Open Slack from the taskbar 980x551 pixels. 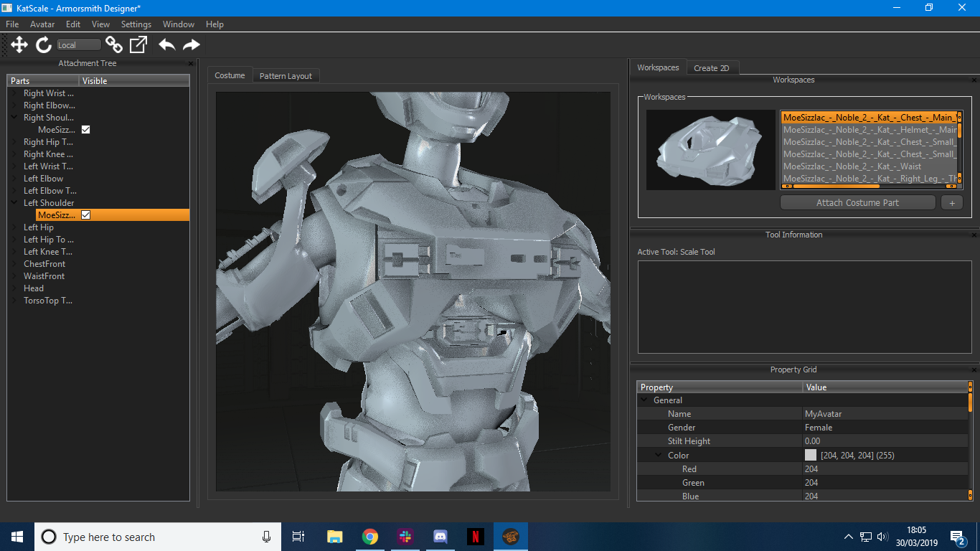405,537
